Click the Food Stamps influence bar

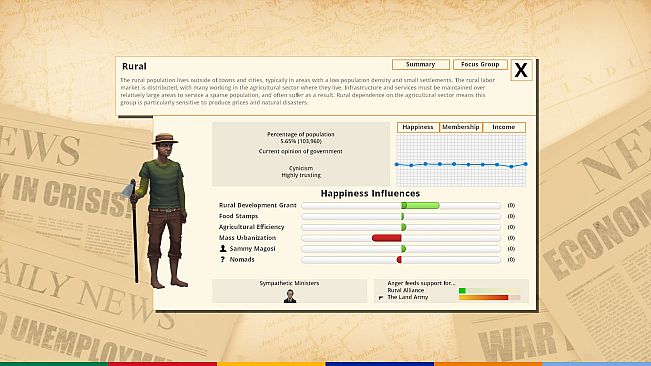tap(401, 216)
